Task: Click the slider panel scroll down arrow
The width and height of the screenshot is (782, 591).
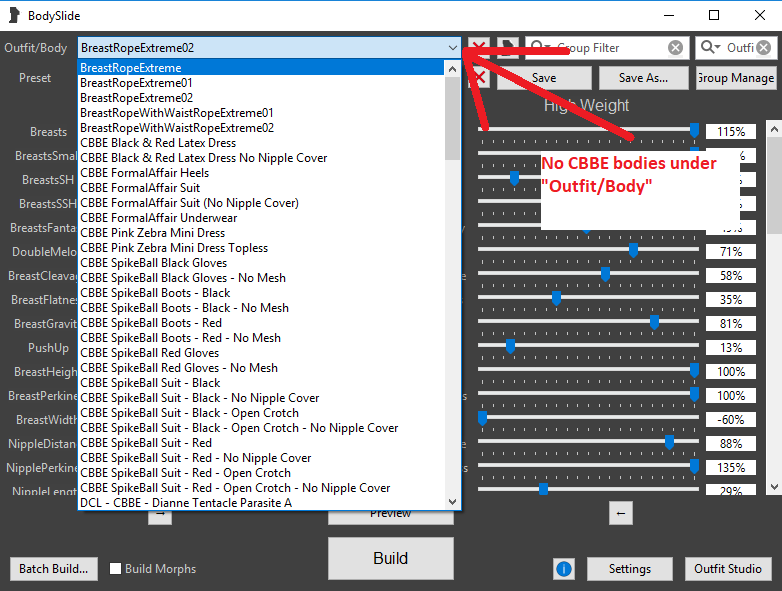Action: click(774, 487)
